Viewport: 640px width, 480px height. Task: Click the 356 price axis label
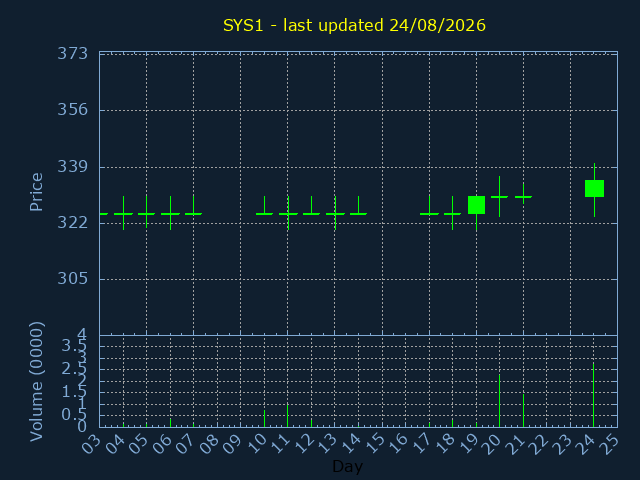pos(73,109)
